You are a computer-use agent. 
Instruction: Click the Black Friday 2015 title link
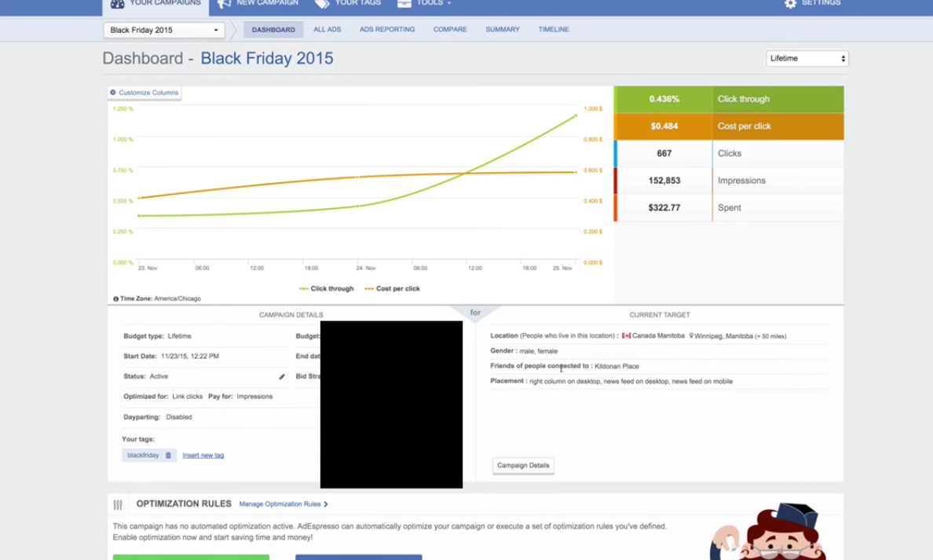pos(266,58)
